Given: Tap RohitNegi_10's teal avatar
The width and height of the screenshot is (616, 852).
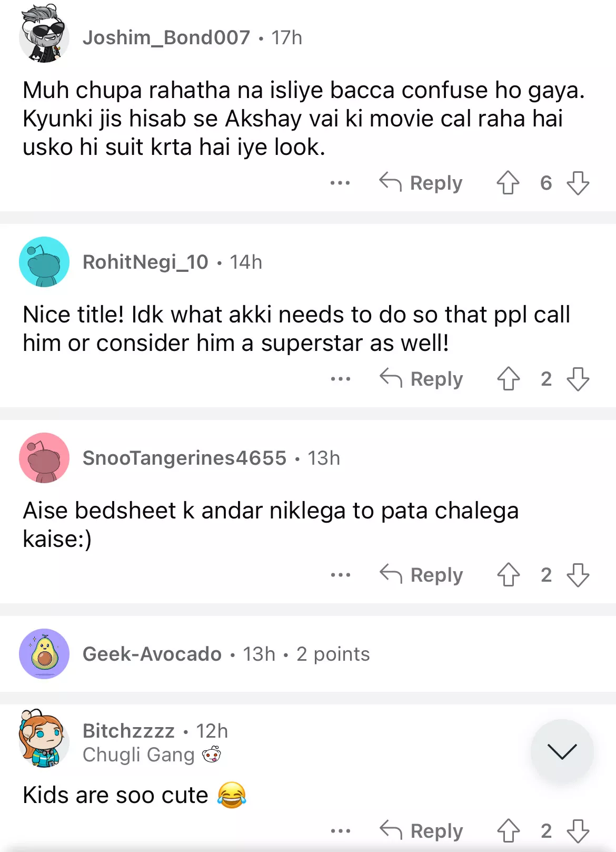Looking at the screenshot, I should pyautogui.click(x=44, y=262).
